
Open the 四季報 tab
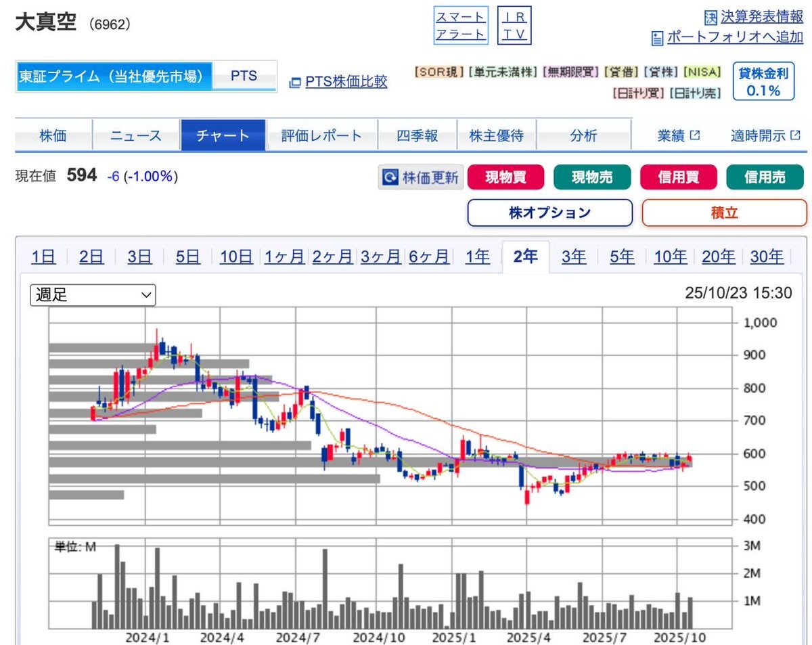(418, 135)
